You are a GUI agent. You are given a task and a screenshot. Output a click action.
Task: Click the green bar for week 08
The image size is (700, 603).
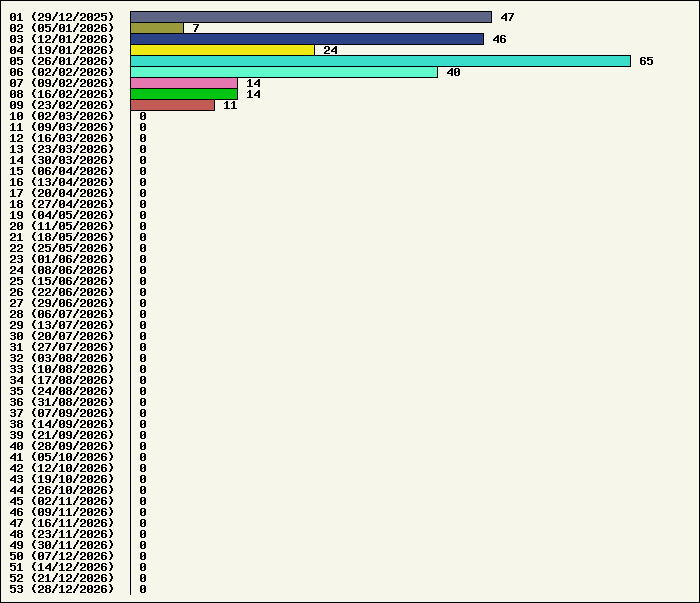(x=184, y=94)
